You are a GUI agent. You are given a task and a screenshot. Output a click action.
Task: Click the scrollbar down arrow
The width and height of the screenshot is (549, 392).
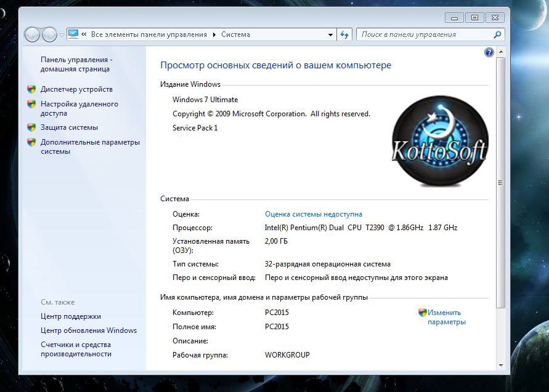[501, 366]
